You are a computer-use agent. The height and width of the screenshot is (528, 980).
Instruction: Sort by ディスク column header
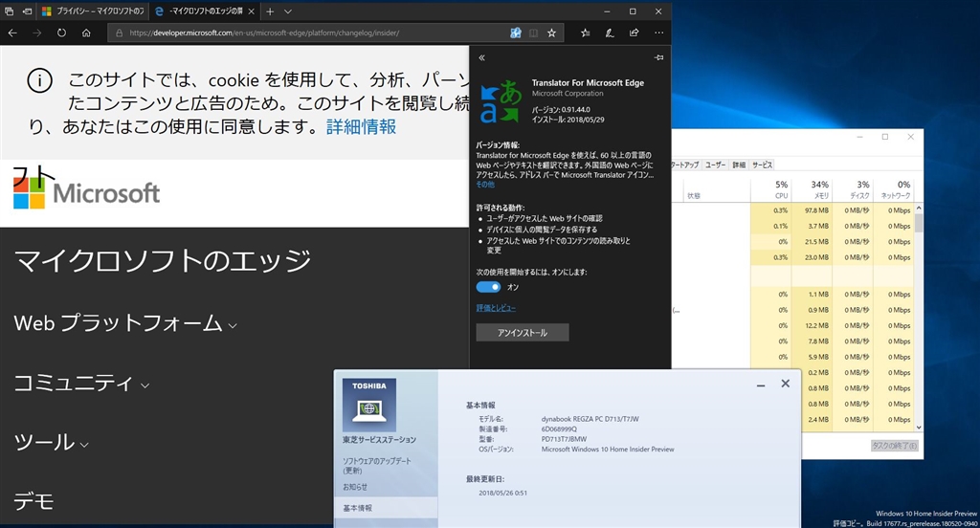tap(853, 189)
